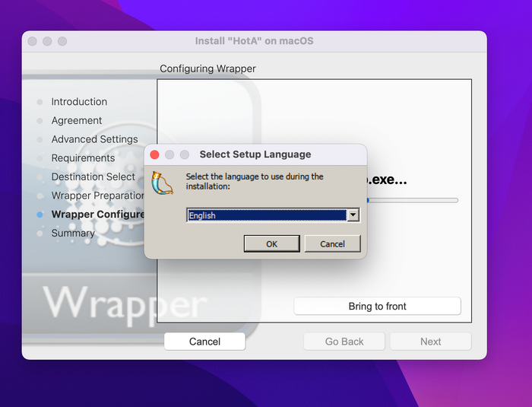Image resolution: width=532 pixels, height=407 pixels.
Task: Click the installer's bottom Cancel button
Action: (204, 342)
